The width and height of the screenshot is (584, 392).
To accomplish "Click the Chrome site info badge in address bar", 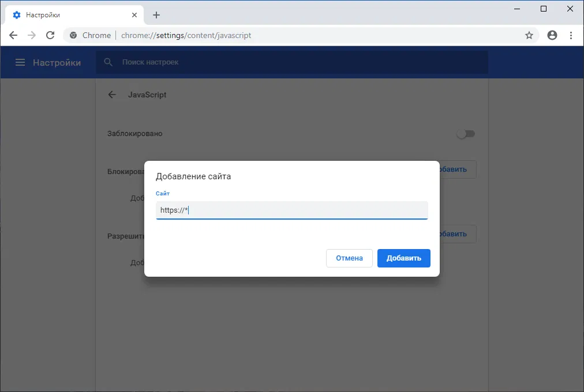I will [x=73, y=35].
